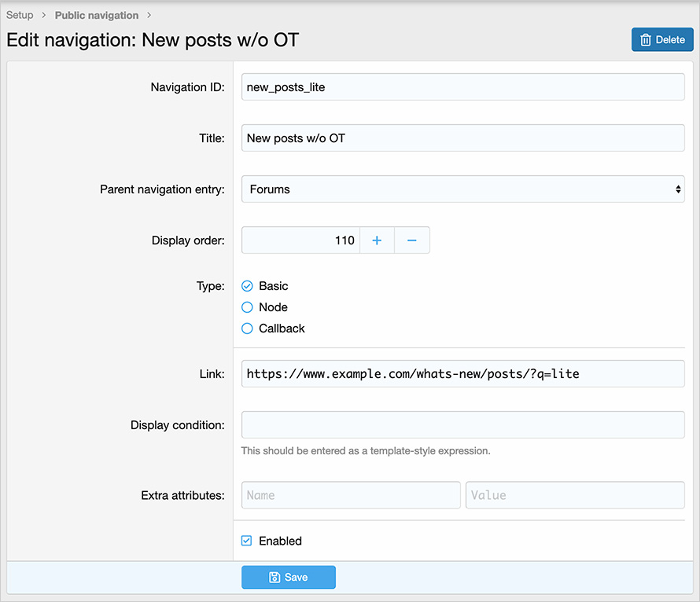Open the Parent navigation entry dropdown

click(462, 189)
